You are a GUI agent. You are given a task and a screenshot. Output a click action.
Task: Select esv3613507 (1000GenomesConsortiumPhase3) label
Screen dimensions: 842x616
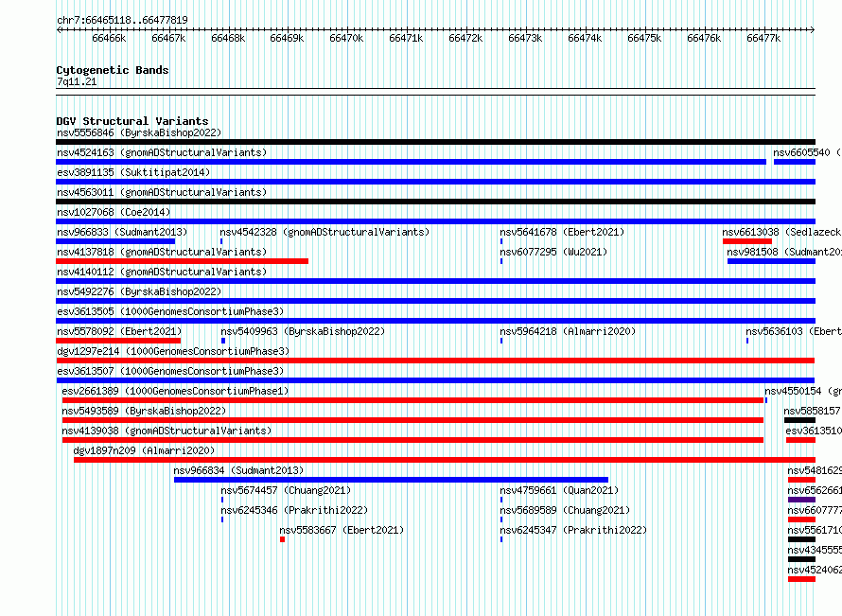coord(170,371)
